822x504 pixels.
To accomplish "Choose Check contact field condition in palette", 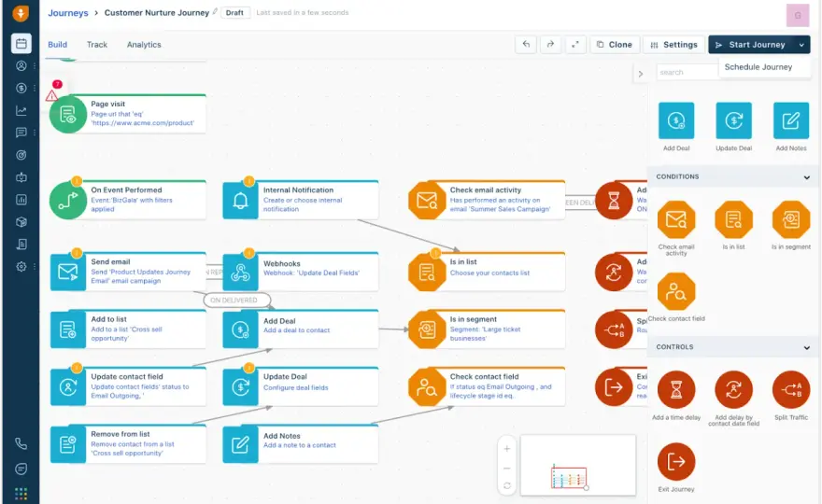I will tap(676, 291).
